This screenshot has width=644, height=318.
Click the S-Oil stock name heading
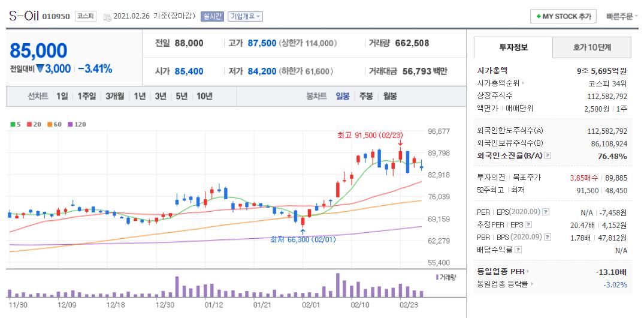24,16
